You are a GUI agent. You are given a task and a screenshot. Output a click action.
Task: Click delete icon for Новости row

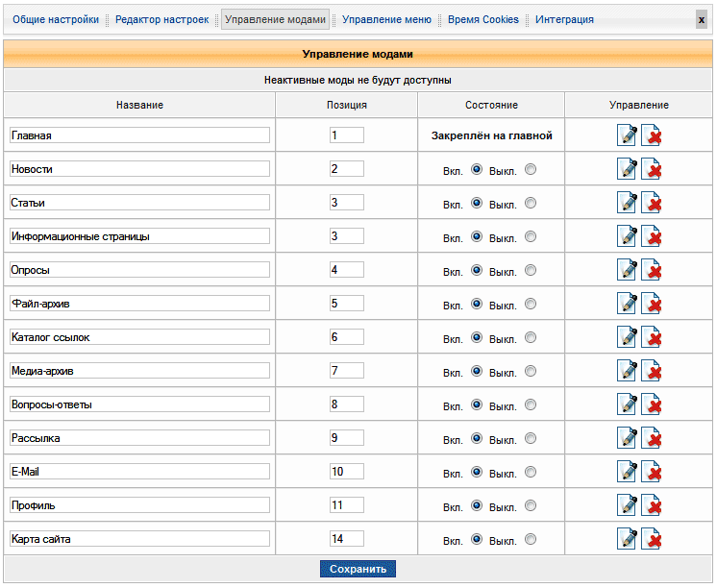point(652,170)
